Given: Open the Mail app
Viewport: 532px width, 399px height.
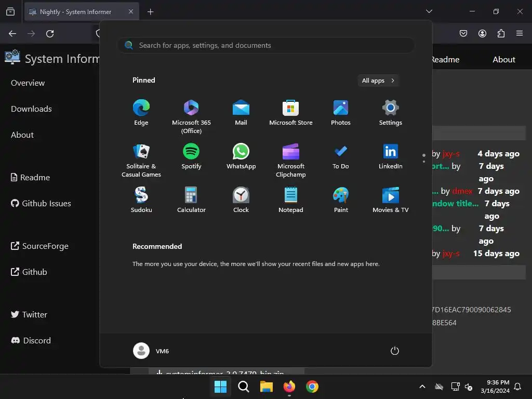Looking at the screenshot, I should (241, 113).
